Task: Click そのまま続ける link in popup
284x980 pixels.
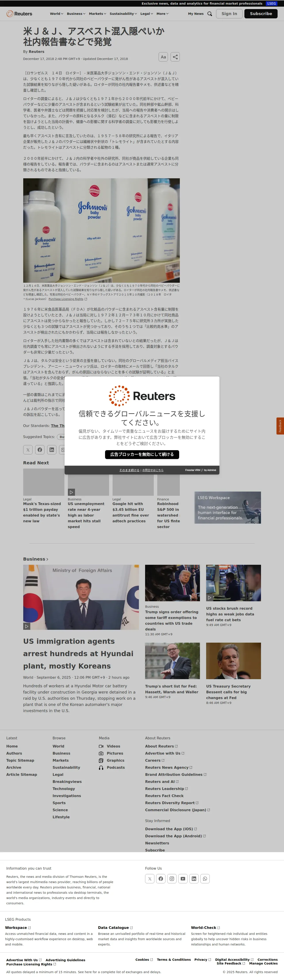Action: pos(129,470)
